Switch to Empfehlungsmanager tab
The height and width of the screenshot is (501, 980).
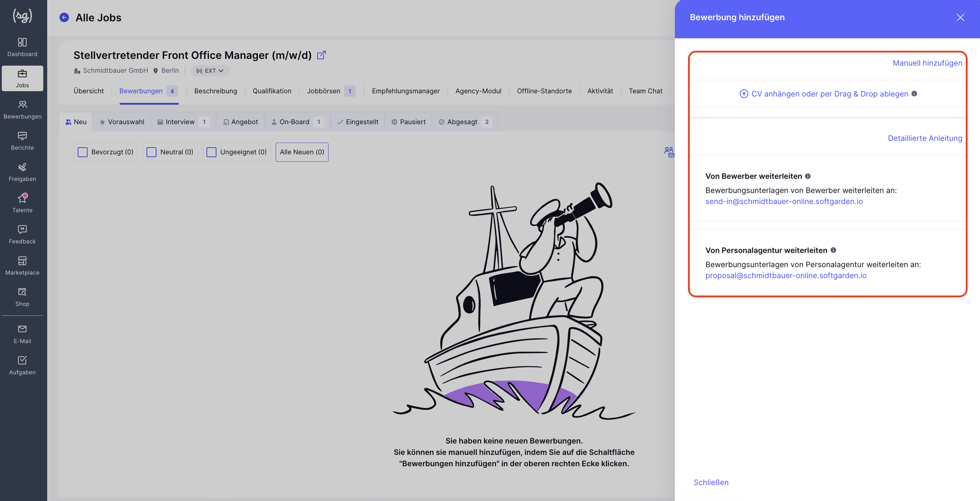[x=406, y=91]
